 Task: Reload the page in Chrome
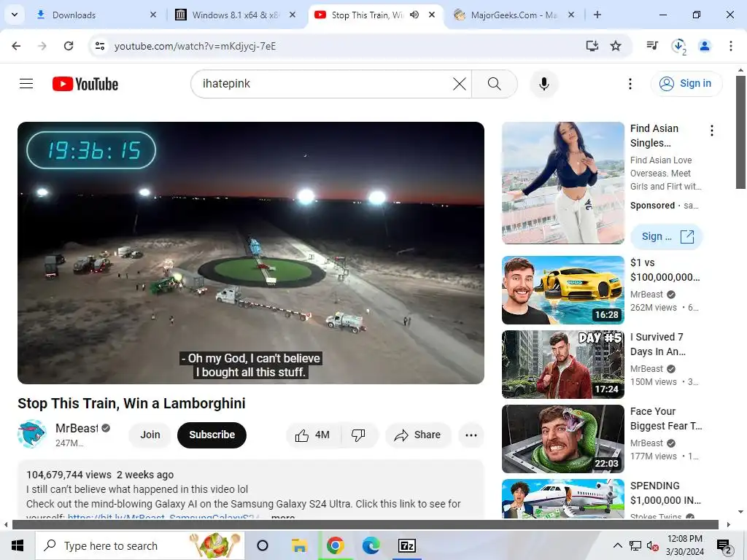coord(69,46)
